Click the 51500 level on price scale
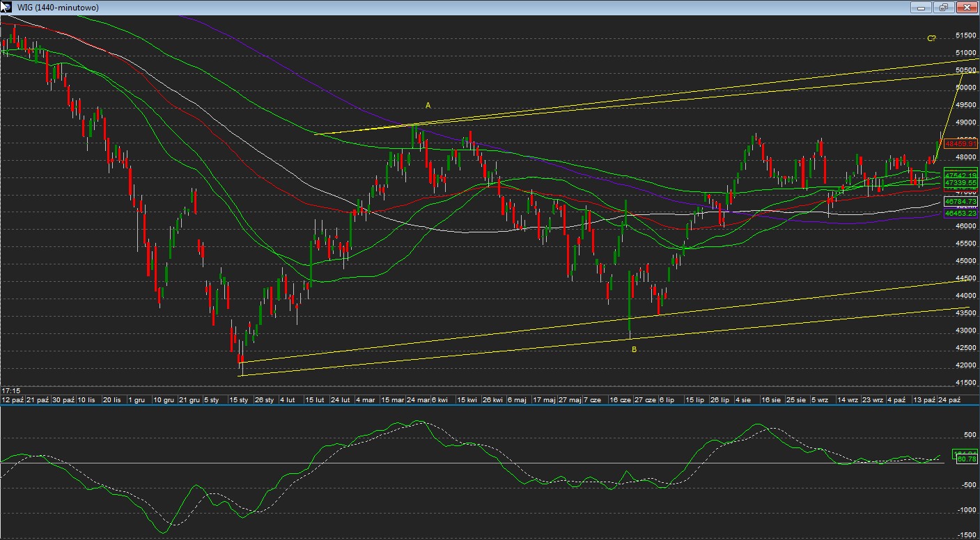The image size is (980, 540). pos(965,35)
